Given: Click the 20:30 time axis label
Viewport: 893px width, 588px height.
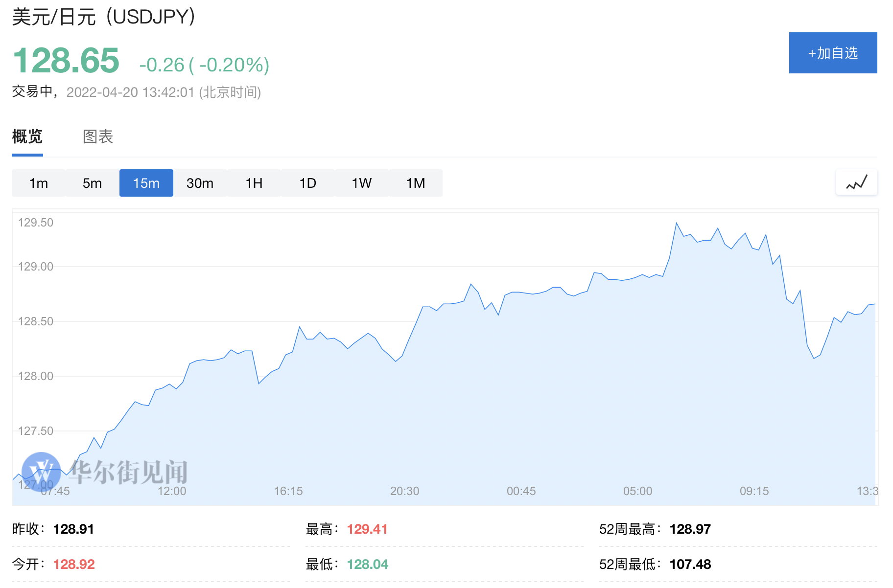Looking at the screenshot, I should tap(404, 491).
